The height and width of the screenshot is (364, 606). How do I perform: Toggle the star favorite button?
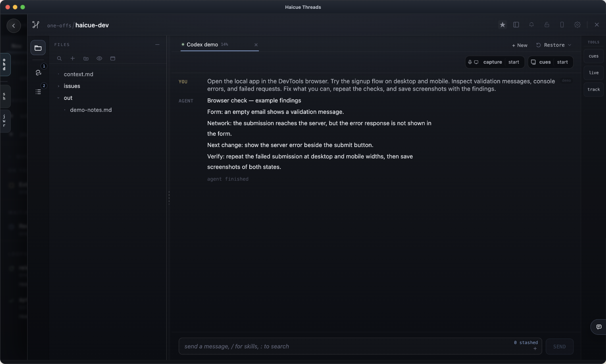pos(503,25)
